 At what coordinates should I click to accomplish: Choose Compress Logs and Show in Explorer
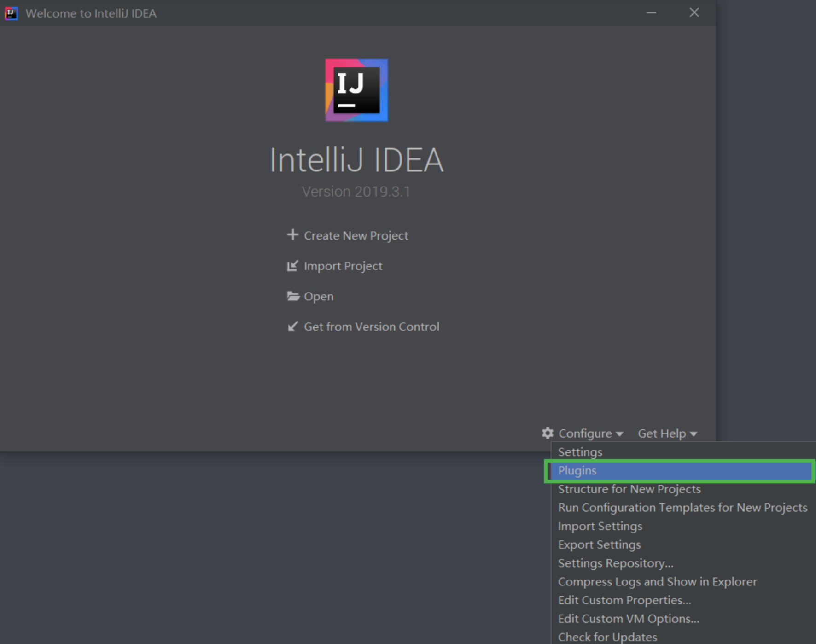click(x=683, y=582)
